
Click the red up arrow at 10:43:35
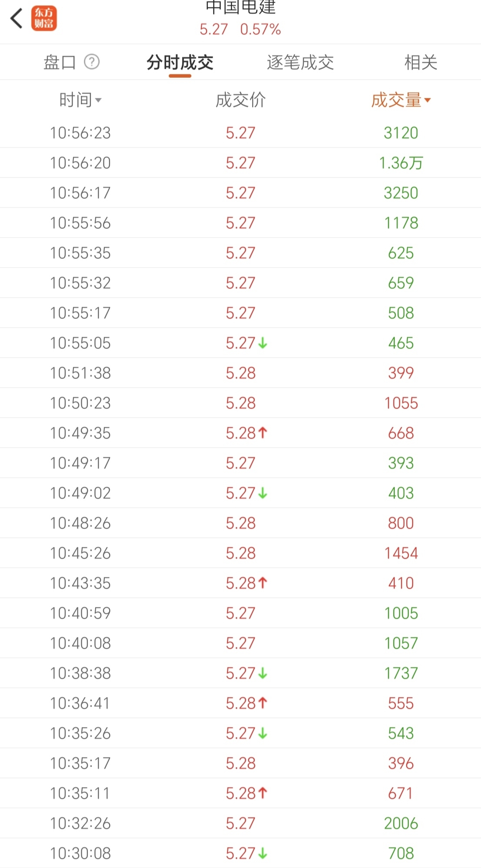(x=263, y=583)
